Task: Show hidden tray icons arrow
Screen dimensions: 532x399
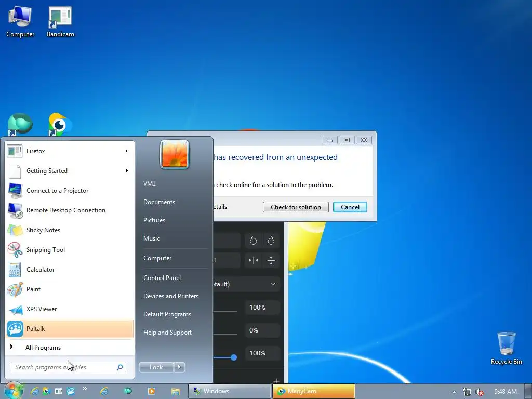Action: (x=454, y=392)
